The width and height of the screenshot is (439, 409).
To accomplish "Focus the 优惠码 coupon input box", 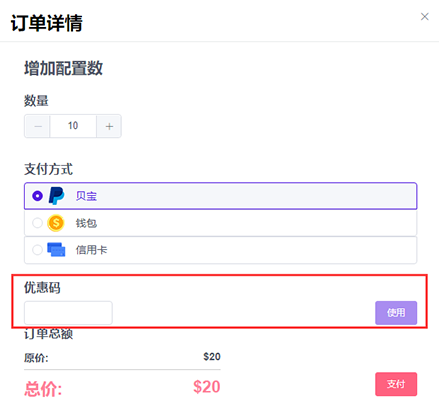I will pos(68,313).
